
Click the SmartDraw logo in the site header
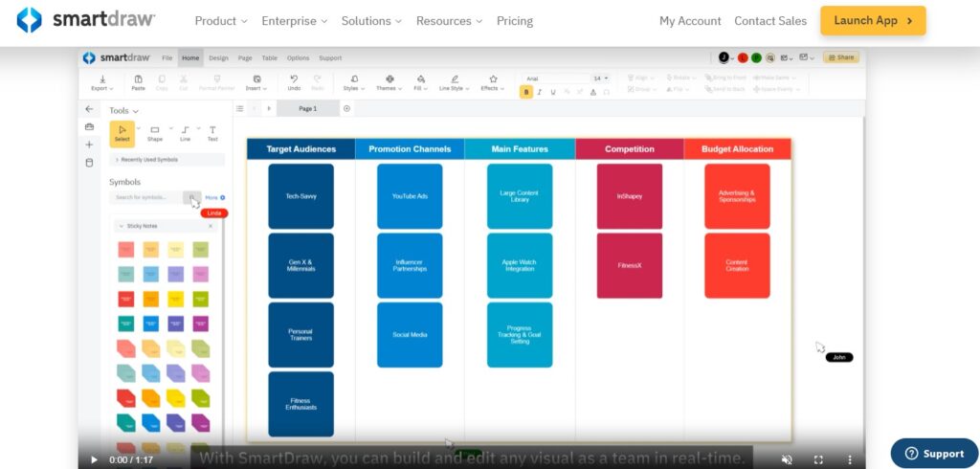click(x=86, y=20)
